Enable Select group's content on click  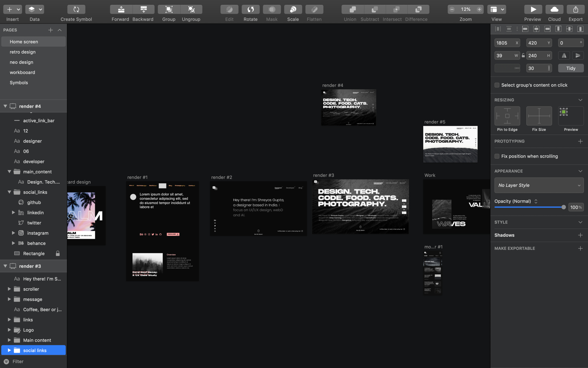[497, 85]
